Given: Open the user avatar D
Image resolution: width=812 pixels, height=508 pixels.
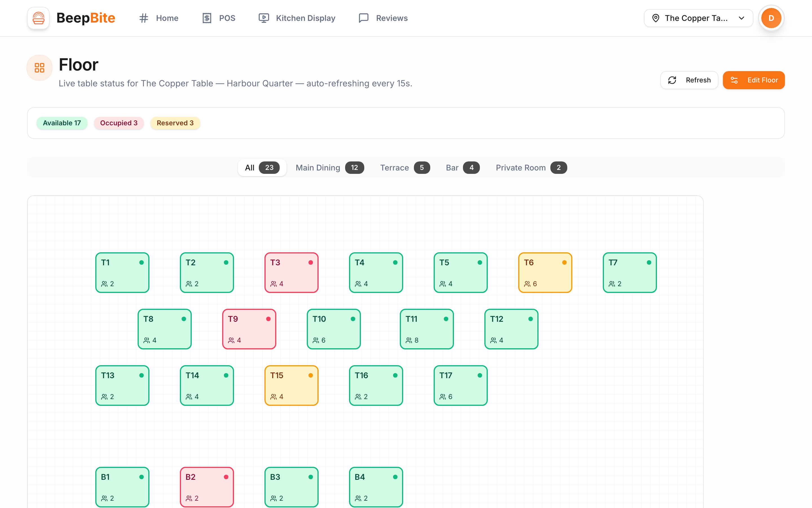Looking at the screenshot, I should pyautogui.click(x=771, y=18).
